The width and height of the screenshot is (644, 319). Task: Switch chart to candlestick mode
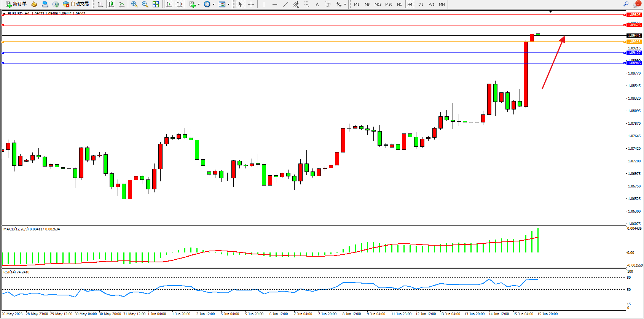pyautogui.click(x=111, y=4)
